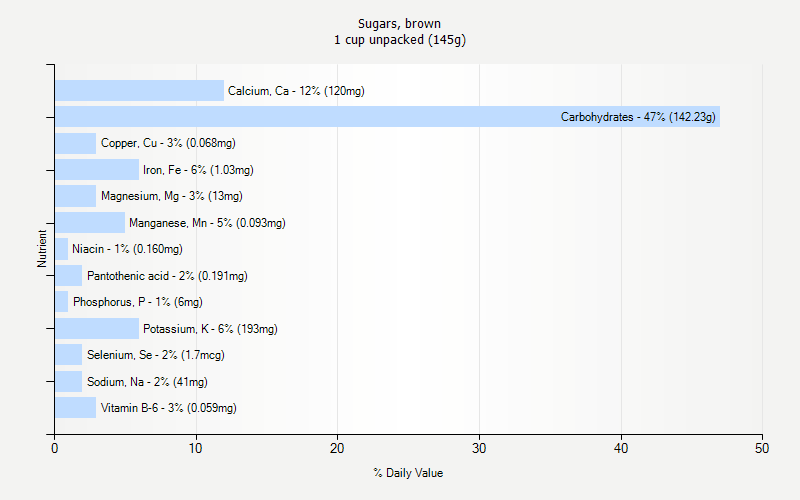
Task: Click the 'Calcium, Ca - 12% (120mg)' label
Action: pyautogui.click(x=296, y=91)
